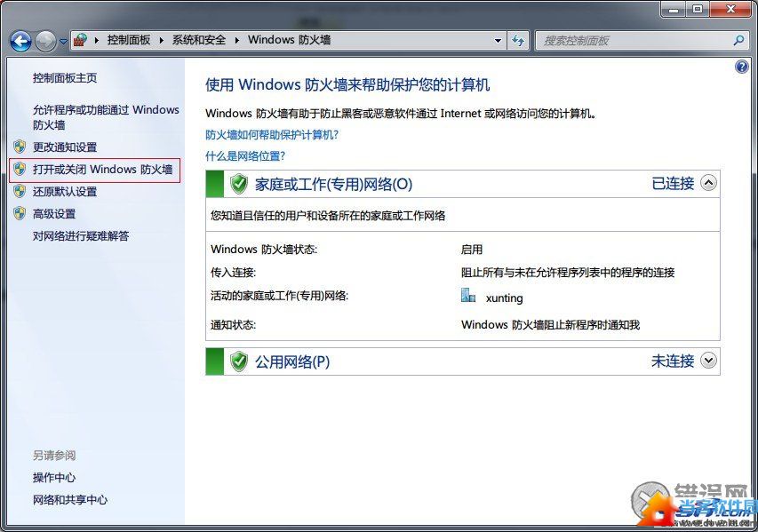The width and height of the screenshot is (758, 532).
Task: Open the address bar history dropdown
Action: 498,41
